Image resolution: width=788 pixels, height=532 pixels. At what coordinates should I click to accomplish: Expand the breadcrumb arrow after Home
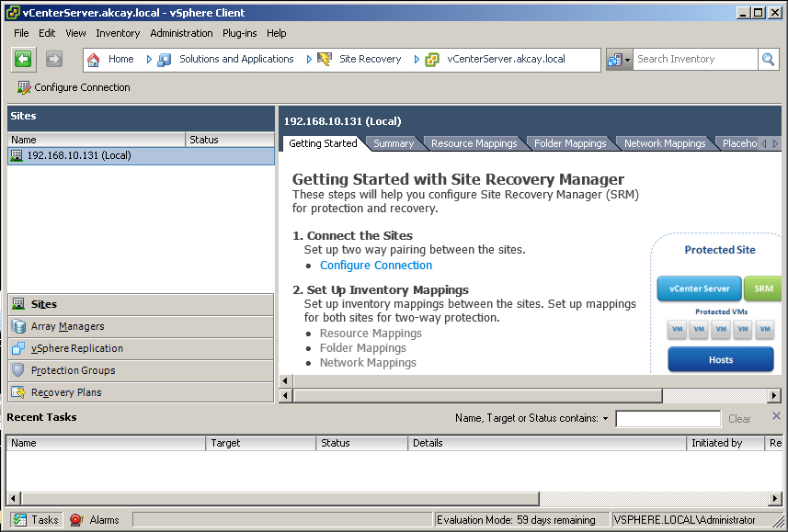(x=149, y=60)
